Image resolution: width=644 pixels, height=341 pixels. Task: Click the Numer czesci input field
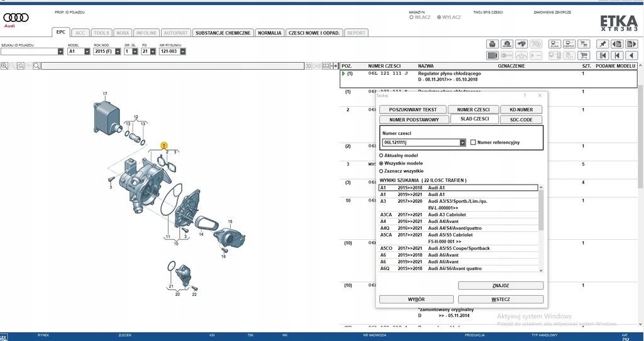pos(421,143)
